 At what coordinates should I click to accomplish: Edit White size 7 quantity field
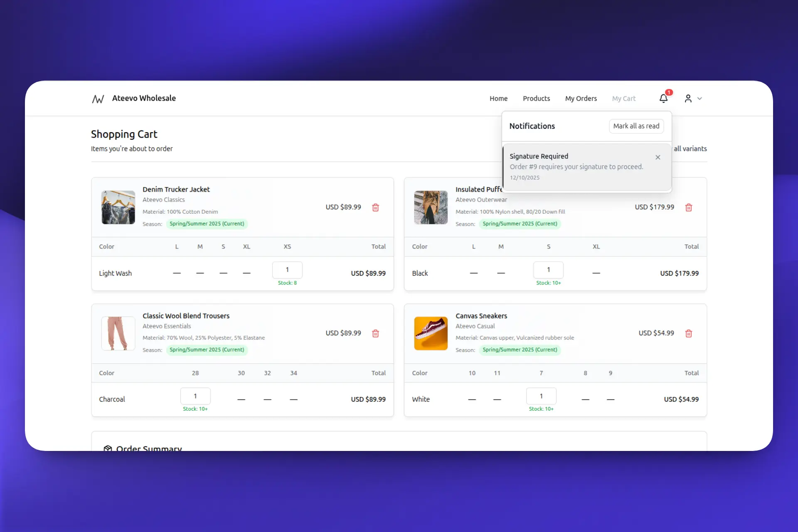point(541,396)
